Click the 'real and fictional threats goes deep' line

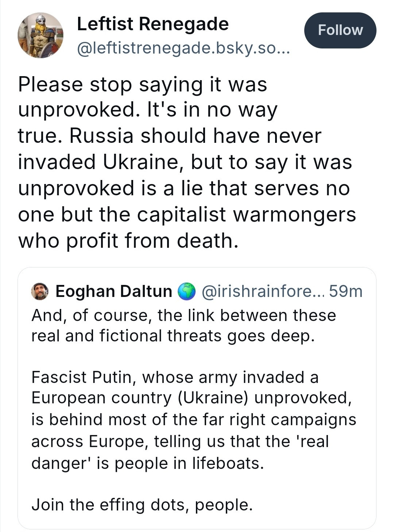173,336
